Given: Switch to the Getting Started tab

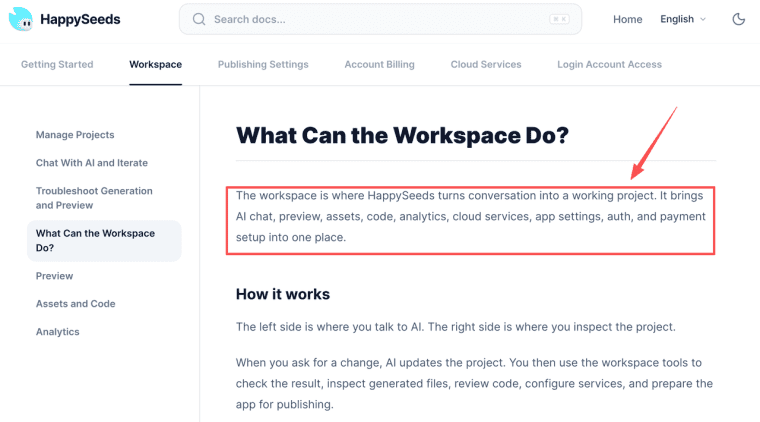Looking at the screenshot, I should [57, 64].
